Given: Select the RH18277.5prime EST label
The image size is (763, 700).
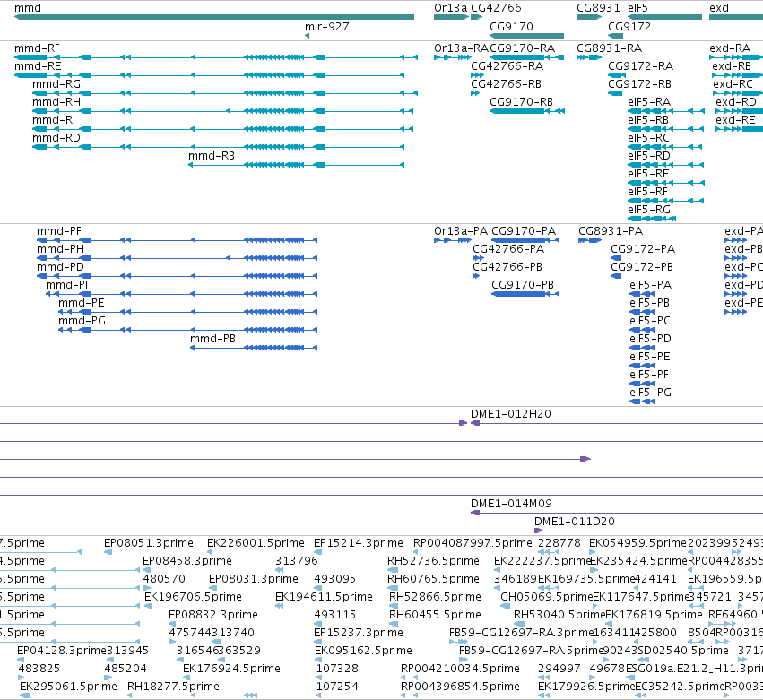Looking at the screenshot, I should (x=173, y=687).
